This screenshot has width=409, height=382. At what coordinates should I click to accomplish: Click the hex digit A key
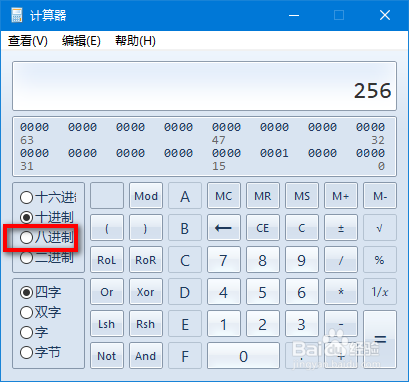185,196
